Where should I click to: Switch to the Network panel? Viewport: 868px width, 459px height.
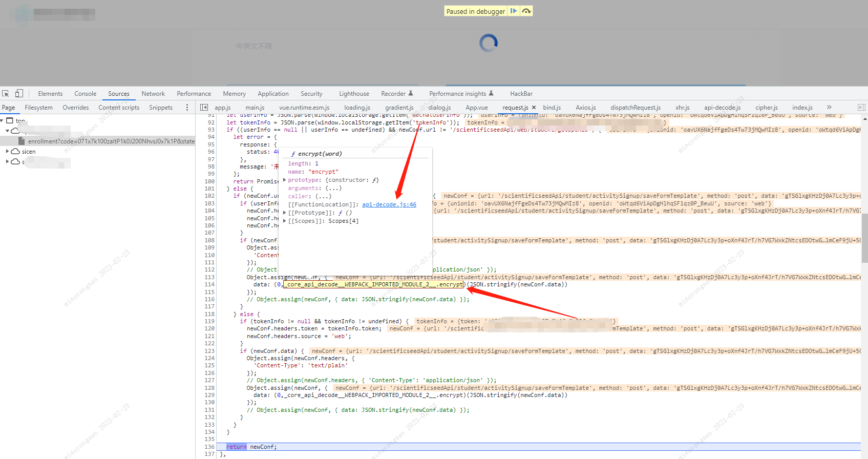(153, 94)
